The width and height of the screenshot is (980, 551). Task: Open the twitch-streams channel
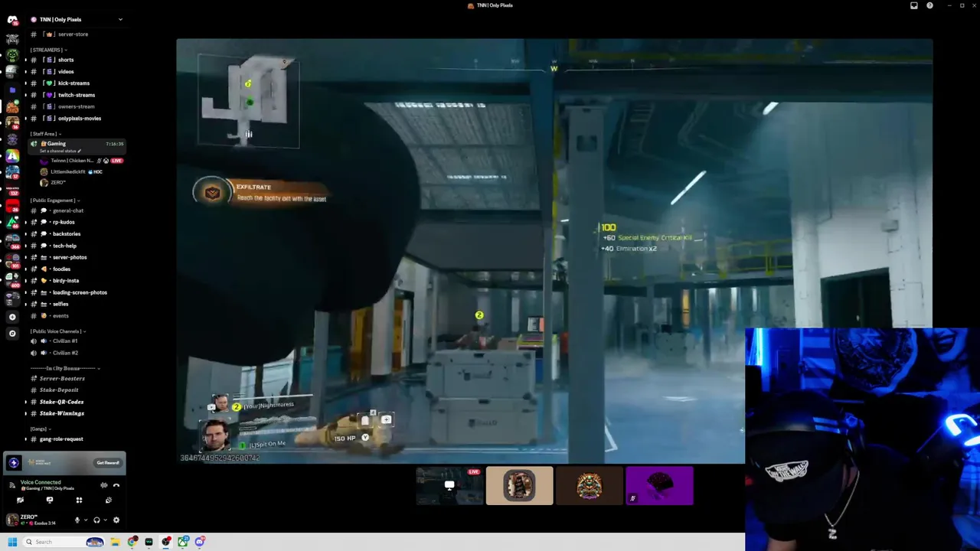[77, 95]
